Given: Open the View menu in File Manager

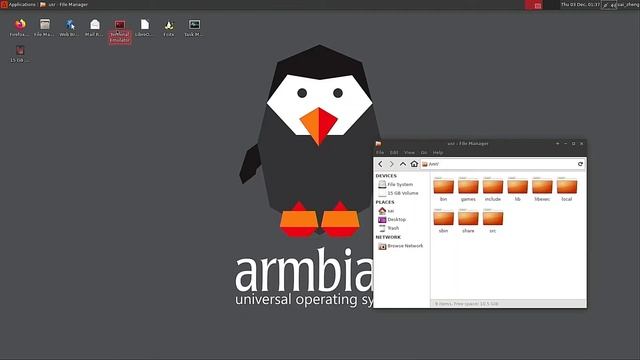Looking at the screenshot, I should pyautogui.click(x=409, y=153).
